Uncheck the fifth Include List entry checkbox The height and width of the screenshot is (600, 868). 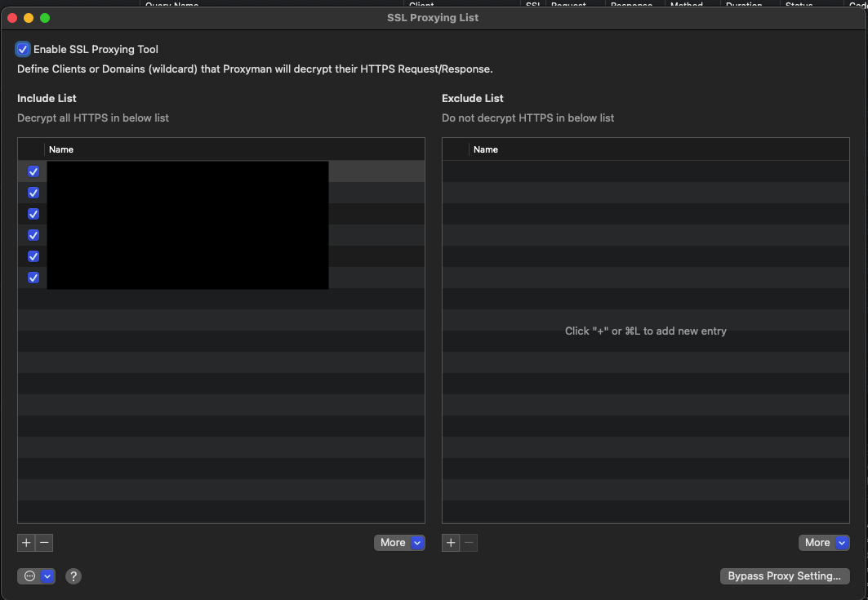[x=33, y=256]
